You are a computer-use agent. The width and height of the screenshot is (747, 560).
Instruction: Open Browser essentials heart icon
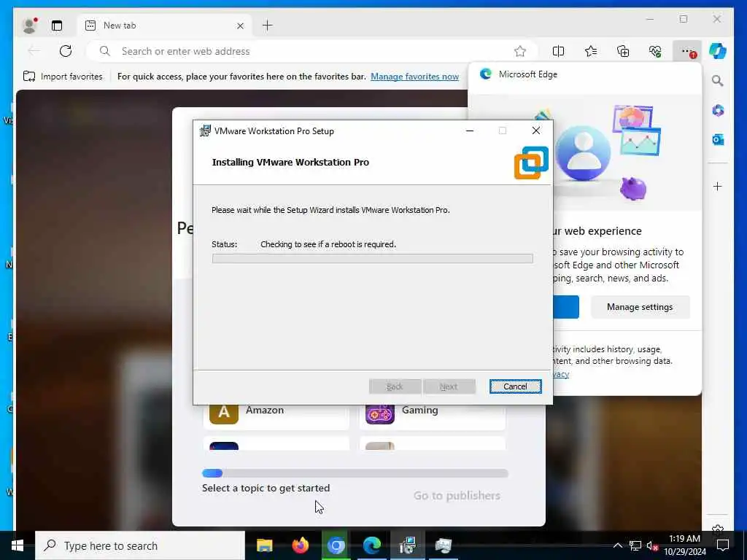[x=655, y=51]
